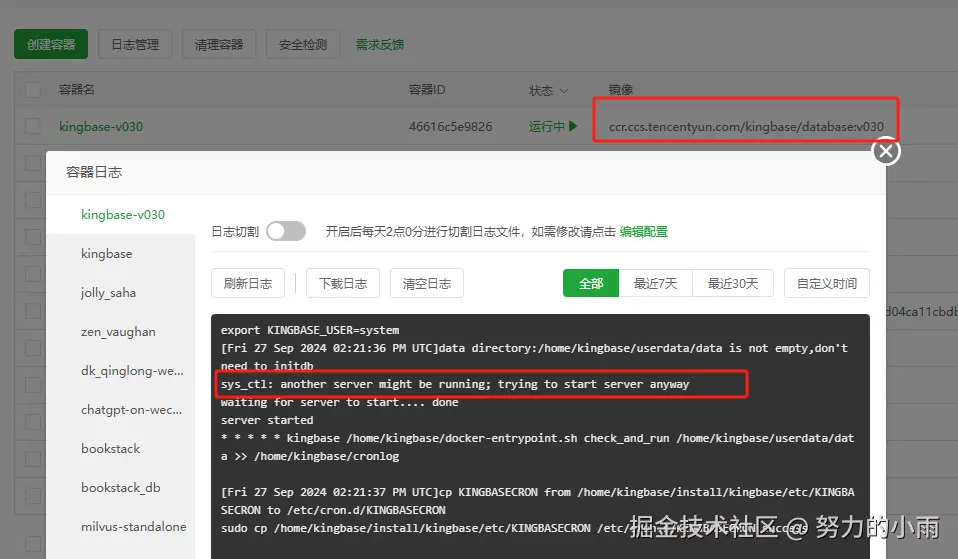The height and width of the screenshot is (559, 958).
Task: Check the kingbase-v030 row checkbox
Action: (x=33, y=126)
